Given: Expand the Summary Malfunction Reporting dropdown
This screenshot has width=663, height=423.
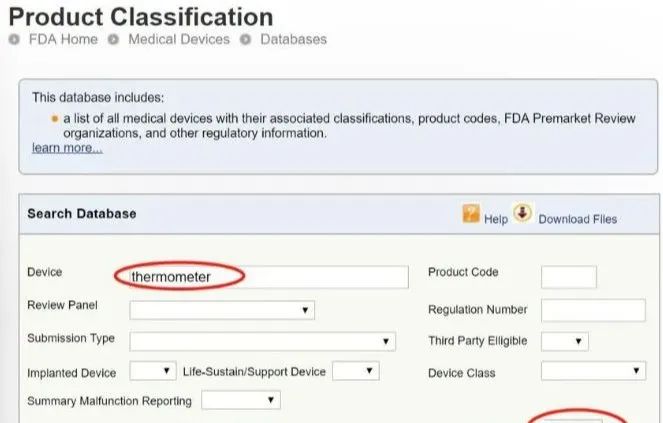Looking at the screenshot, I should [x=241, y=400].
